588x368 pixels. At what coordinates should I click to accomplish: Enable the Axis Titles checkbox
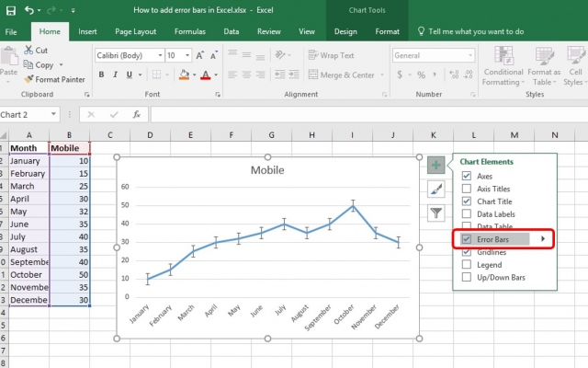(x=466, y=189)
